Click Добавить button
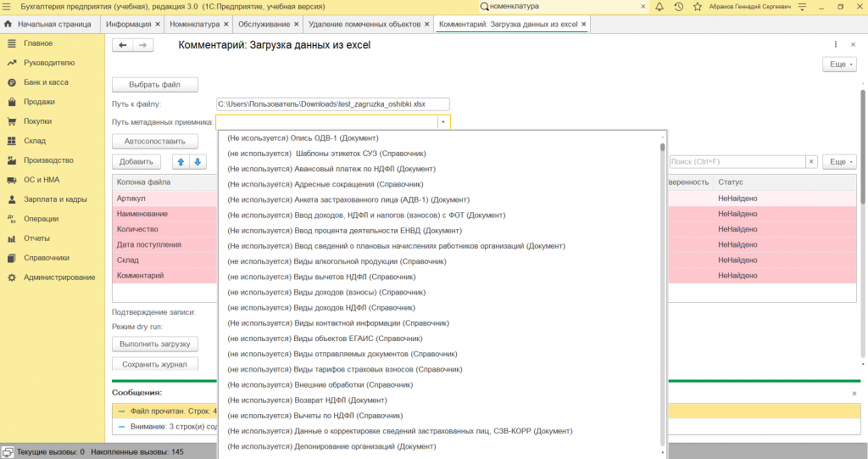 (x=136, y=162)
